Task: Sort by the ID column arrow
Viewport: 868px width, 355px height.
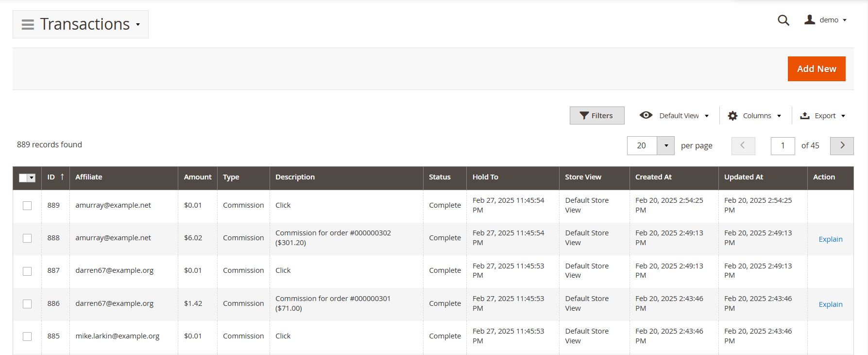Action: [x=62, y=177]
